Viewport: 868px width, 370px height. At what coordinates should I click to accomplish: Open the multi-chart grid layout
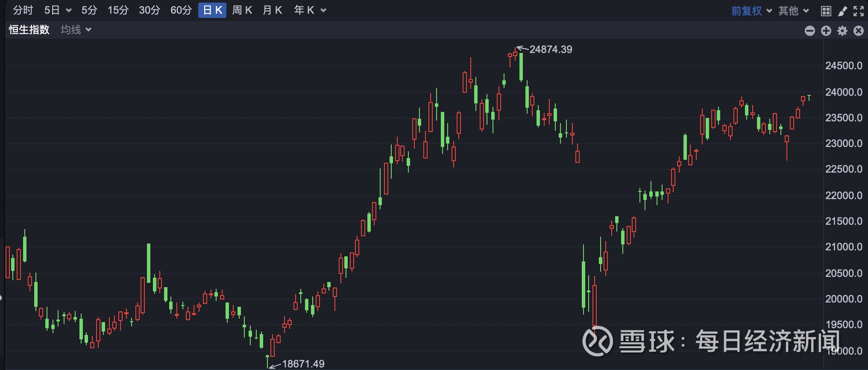(826, 11)
